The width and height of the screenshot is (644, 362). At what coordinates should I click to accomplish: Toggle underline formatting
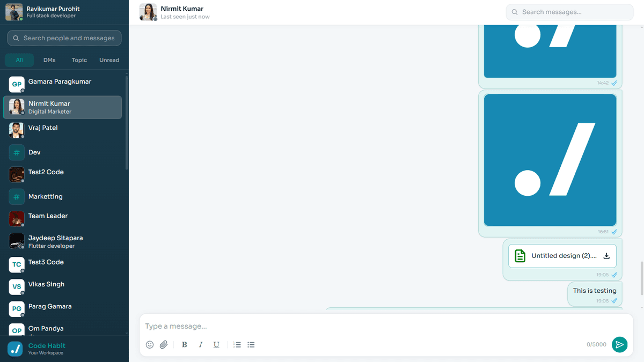click(216, 344)
